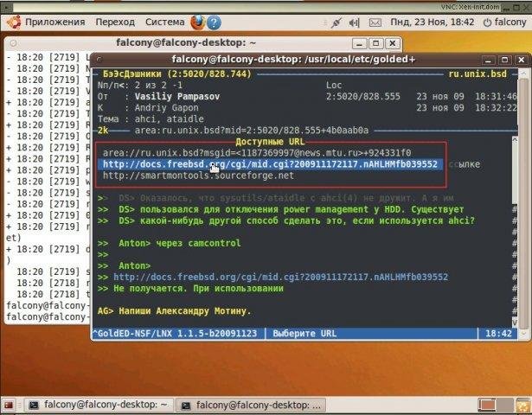Click the Ubuntu logo icon

[x=14, y=22]
